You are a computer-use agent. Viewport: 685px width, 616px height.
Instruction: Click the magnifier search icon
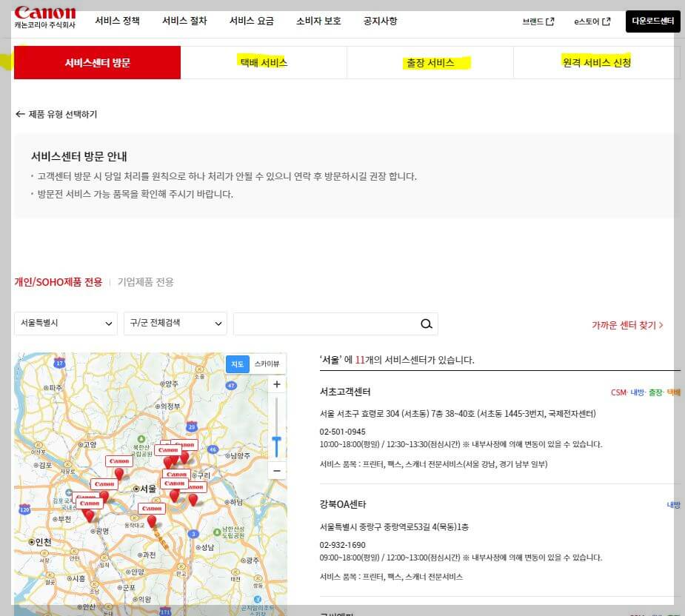(x=427, y=324)
